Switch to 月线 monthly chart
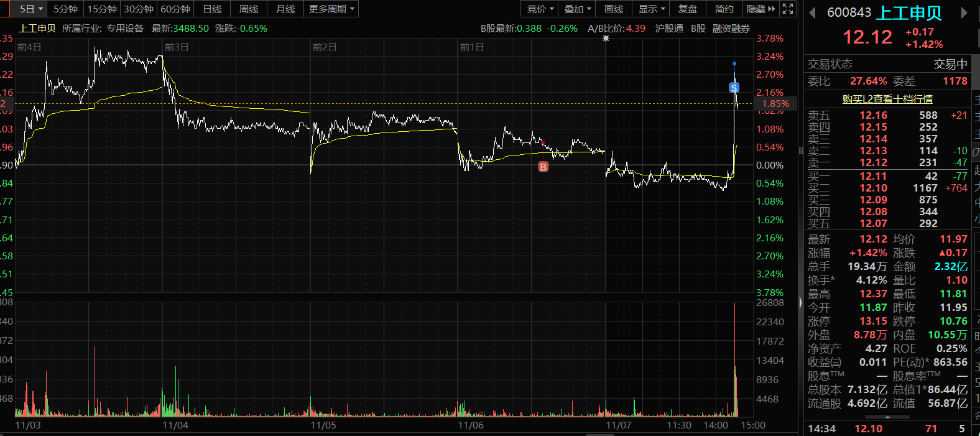The height and width of the screenshot is (436, 980). click(285, 9)
